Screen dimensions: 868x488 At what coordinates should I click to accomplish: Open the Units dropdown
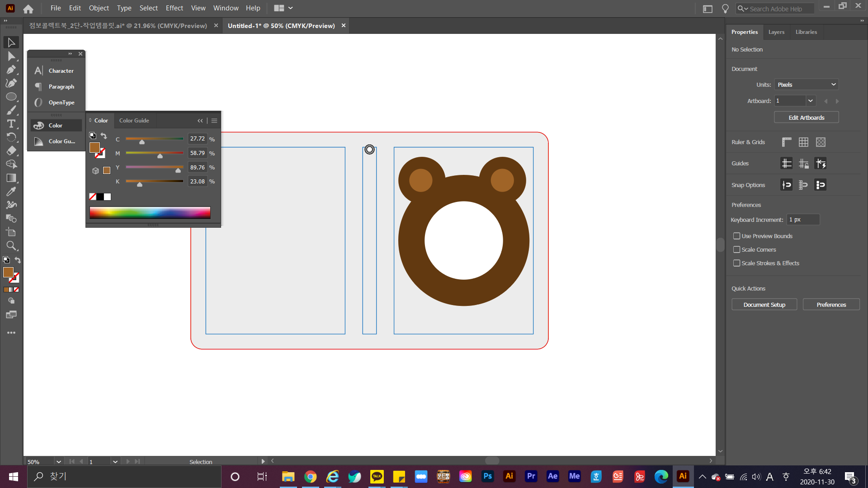coord(807,84)
